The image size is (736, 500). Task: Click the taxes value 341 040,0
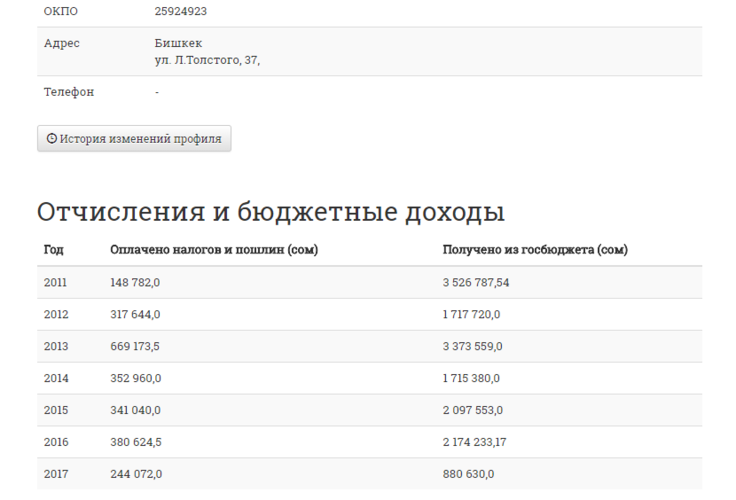(135, 411)
